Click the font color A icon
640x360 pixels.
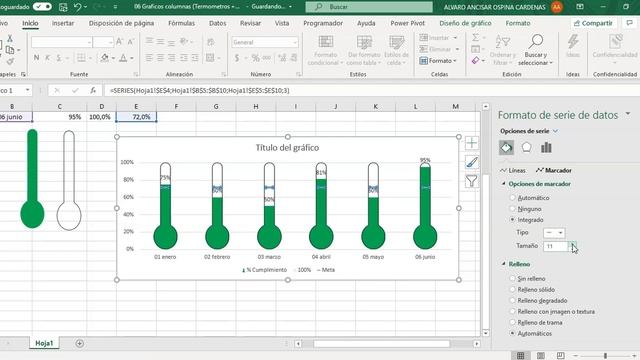[123, 58]
